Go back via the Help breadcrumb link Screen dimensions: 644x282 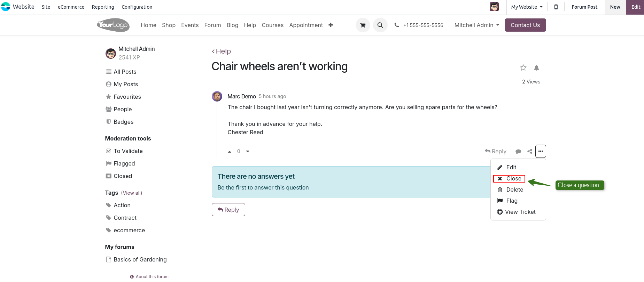click(222, 51)
